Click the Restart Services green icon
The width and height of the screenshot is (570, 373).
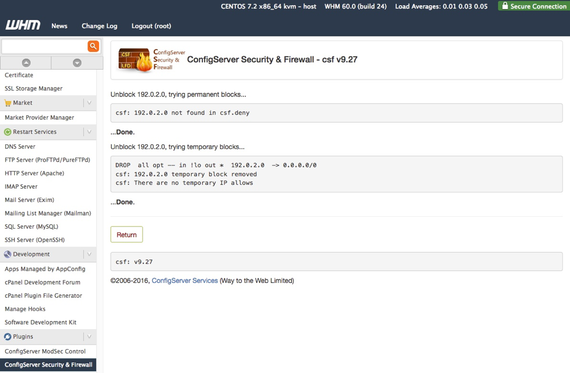(x=8, y=132)
